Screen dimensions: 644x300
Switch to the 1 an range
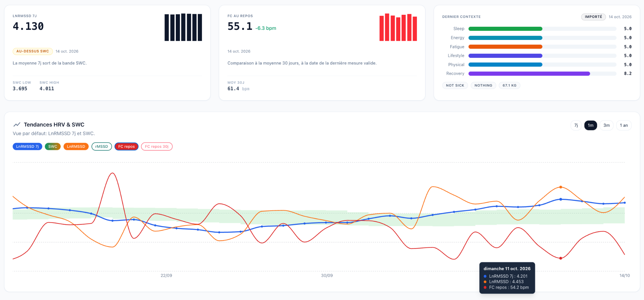point(624,125)
